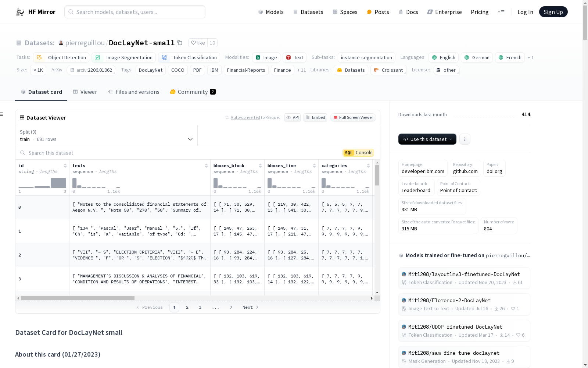Click the id lengths histogram
Viewport: 588px width, 368px height.
pos(42,183)
